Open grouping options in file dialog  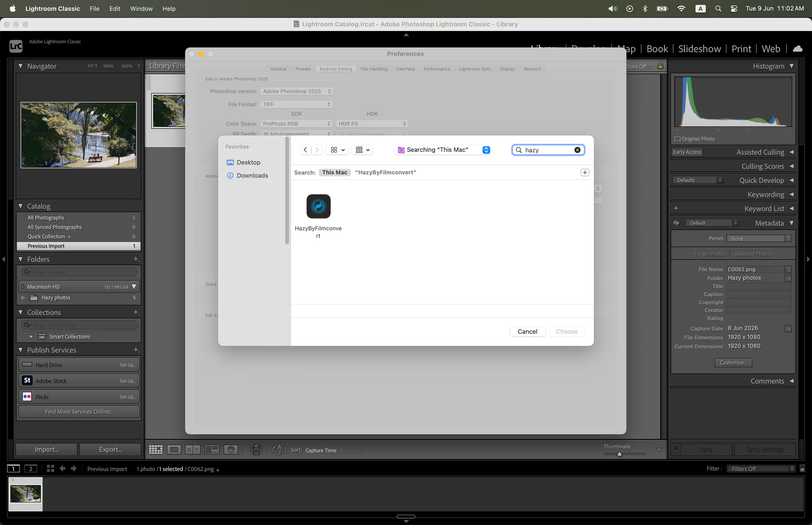[362, 150]
